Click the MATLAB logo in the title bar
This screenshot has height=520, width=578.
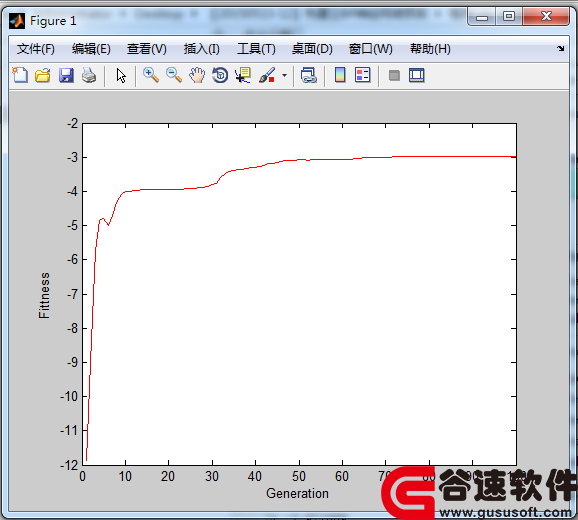[17, 21]
